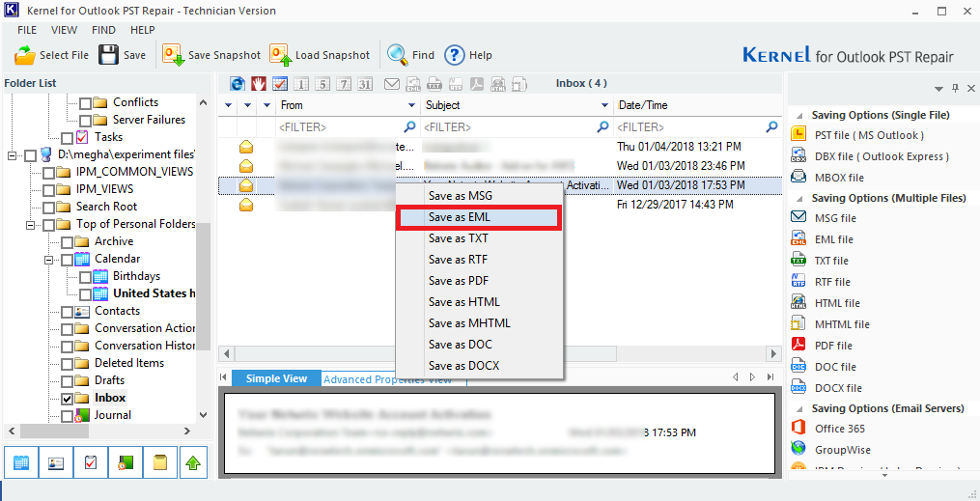This screenshot has width=980, height=501.
Task: Select MBOX file saving option
Action: point(839,178)
